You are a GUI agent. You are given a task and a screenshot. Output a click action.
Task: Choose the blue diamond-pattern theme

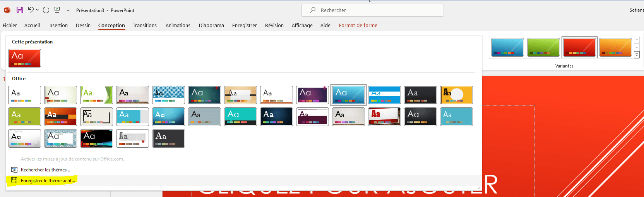pos(168,95)
